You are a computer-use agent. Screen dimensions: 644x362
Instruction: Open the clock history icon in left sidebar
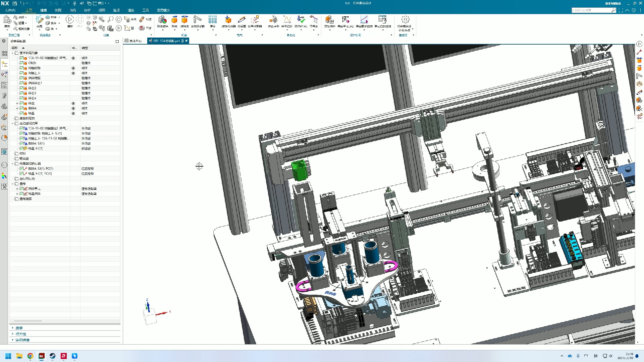tap(4, 165)
